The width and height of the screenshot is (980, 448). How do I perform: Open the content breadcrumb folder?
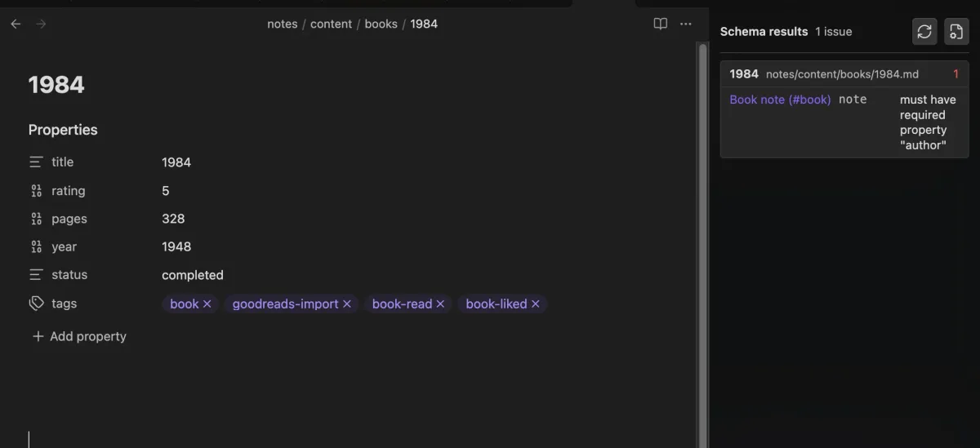[331, 24]
